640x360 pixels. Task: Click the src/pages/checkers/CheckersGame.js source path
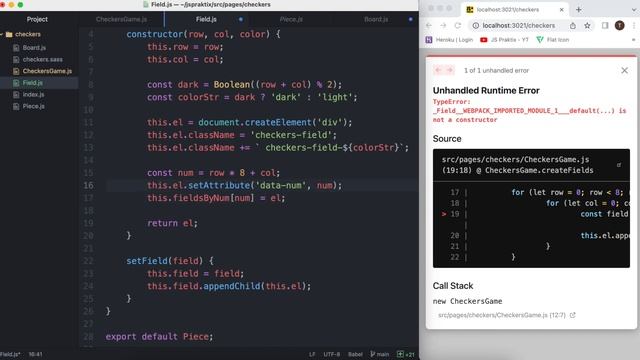515,160
